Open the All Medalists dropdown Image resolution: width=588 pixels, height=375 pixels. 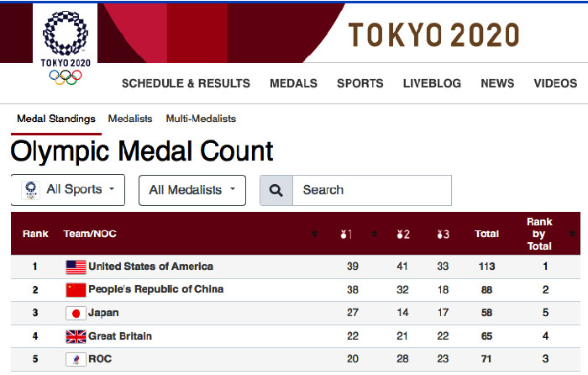[x=192, y=190]
